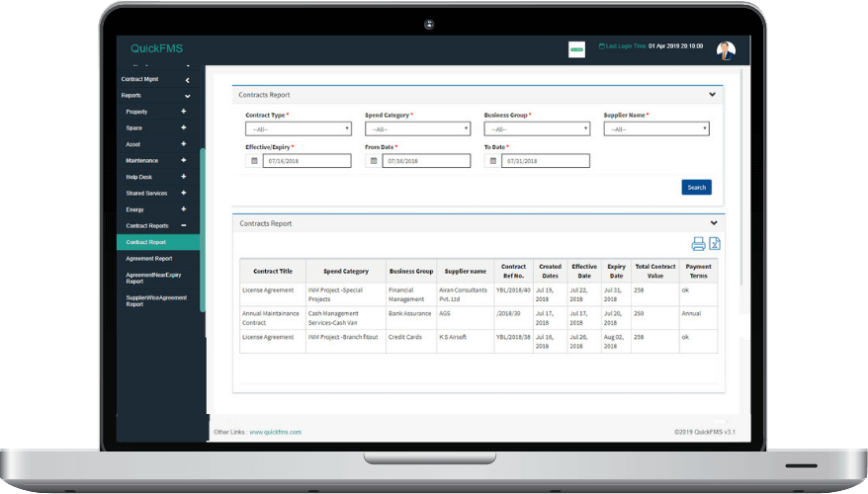
Task: Click the Spend Category column header
Action: click(346, 271)
